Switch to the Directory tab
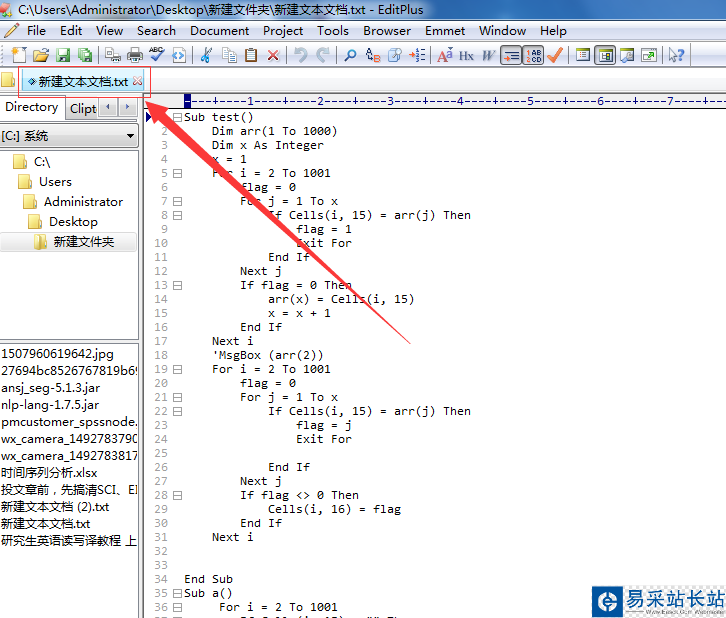The image size is (726, 618). (x=32, y=107)
